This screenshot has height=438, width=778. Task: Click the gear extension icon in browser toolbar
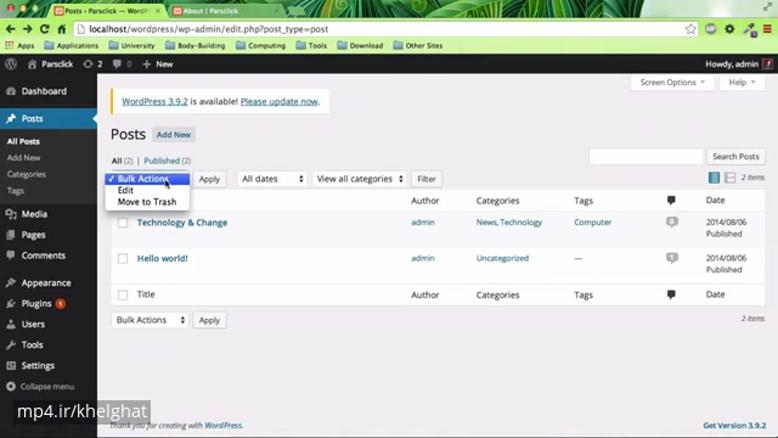coord(729,29)
